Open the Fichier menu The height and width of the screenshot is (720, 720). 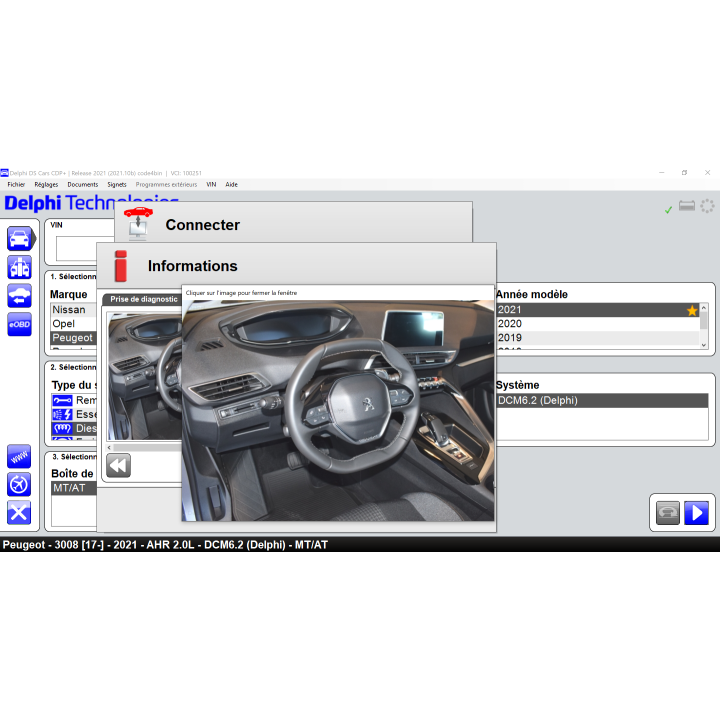tap(16, 184)
